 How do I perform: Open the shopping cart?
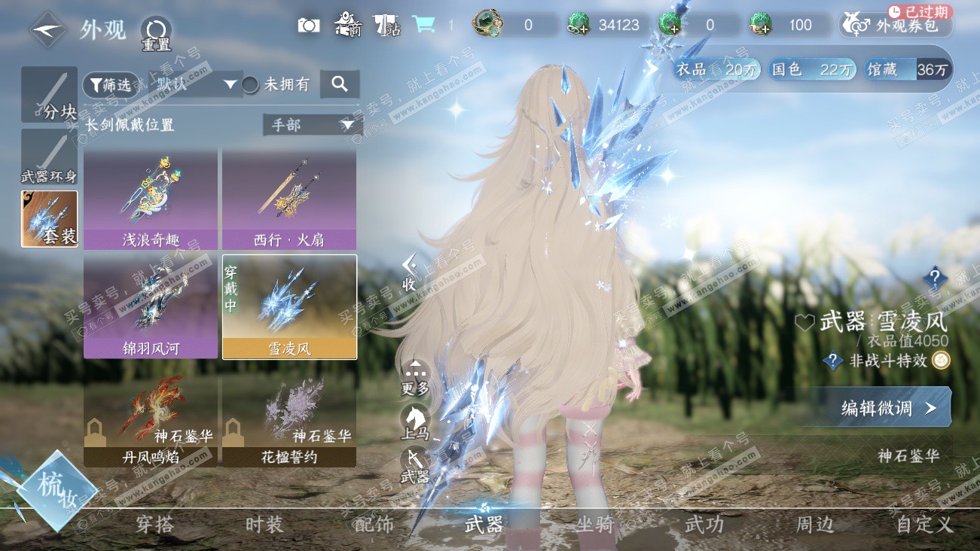pos(423,25)
